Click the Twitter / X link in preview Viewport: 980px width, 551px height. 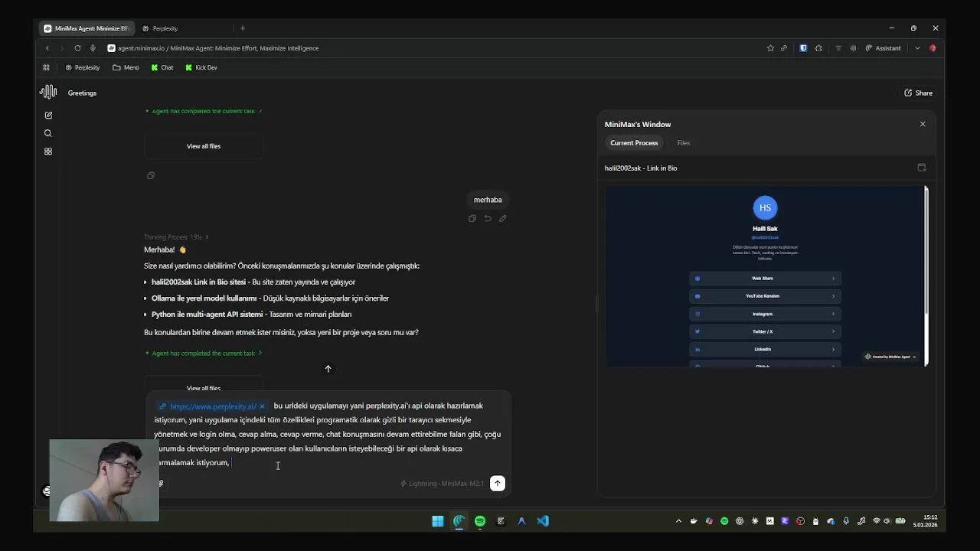click(765, 331)
